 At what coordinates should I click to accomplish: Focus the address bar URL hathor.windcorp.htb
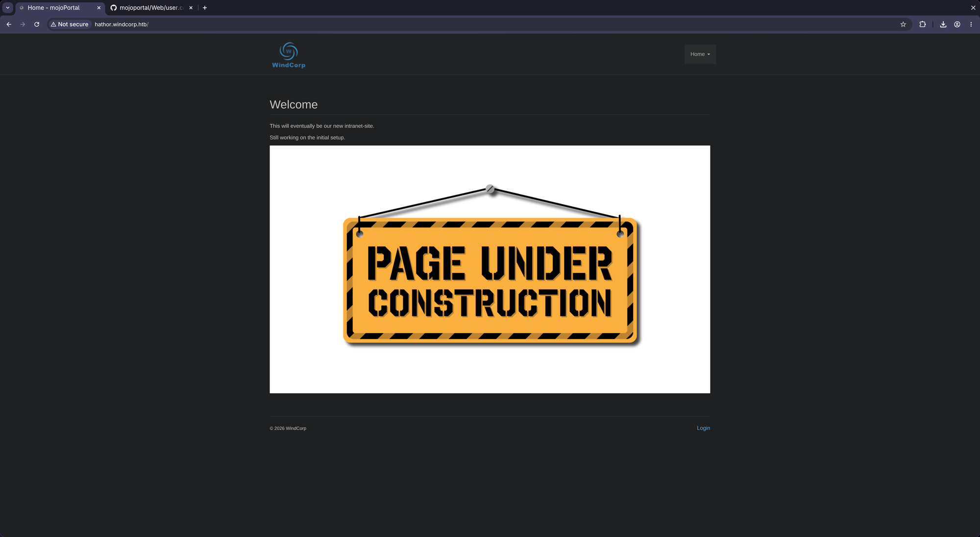tap(122, 24)
